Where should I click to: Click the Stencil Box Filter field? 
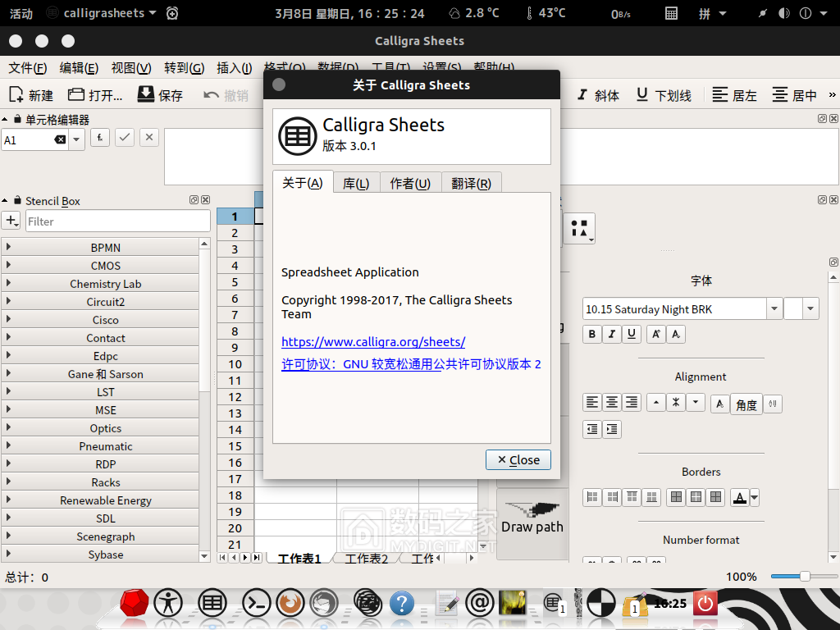[x=117, y=221]
